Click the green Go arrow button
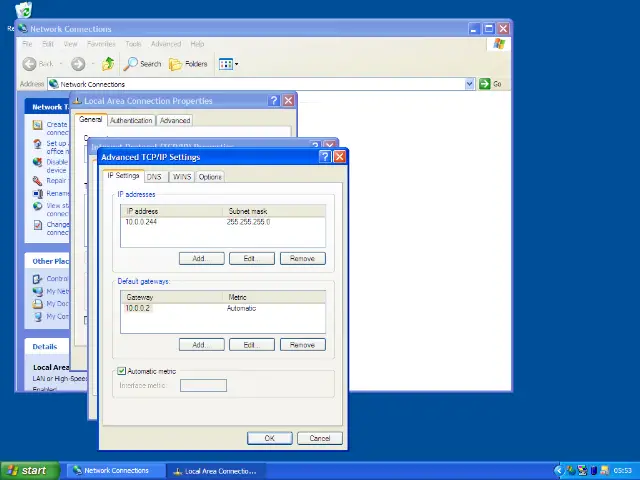640x480 pixels. (485, 84)
